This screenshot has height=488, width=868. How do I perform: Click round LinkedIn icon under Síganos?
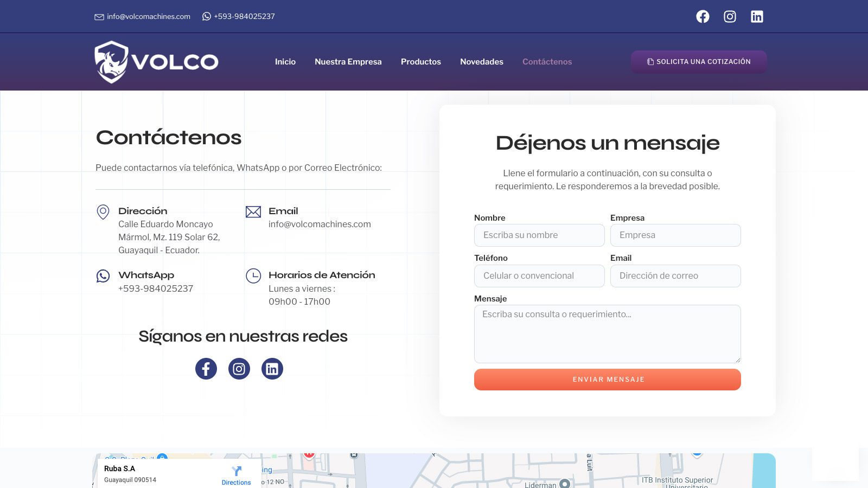[x=272, y=369]
